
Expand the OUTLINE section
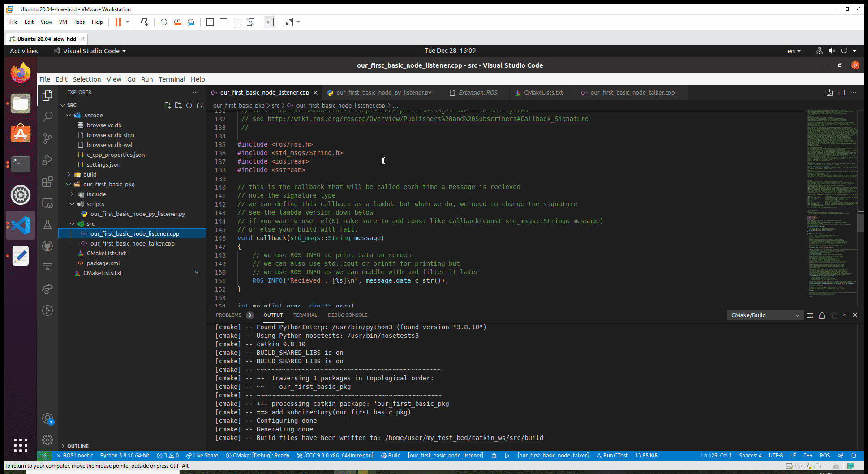(x=77, y=446)
